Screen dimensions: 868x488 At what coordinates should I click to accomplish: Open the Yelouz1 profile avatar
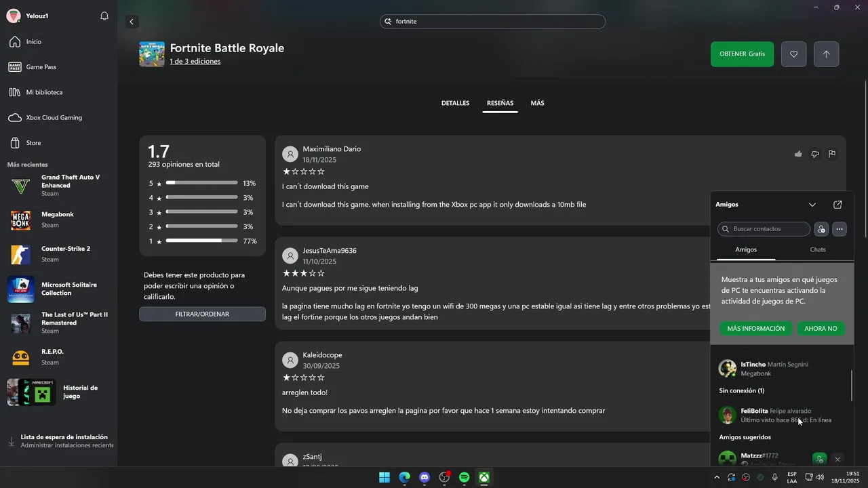point(14,16)
